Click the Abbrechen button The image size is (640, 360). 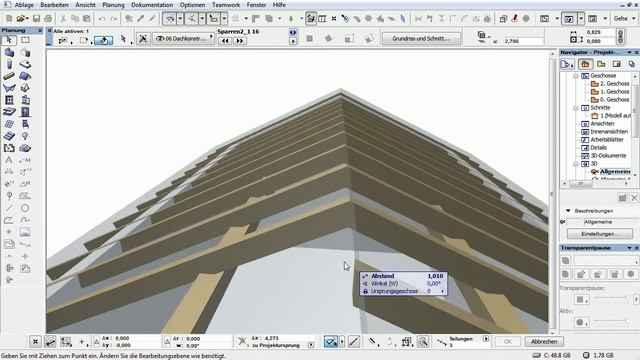(x=544, y=342)
